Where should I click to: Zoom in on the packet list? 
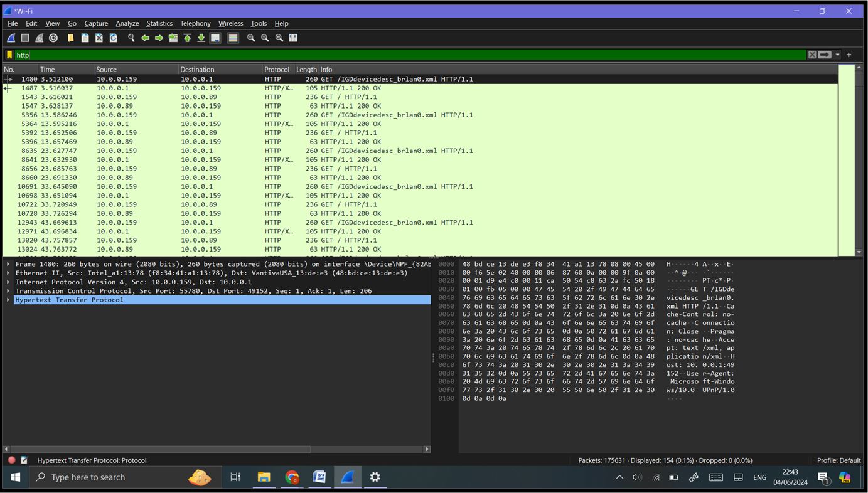251,38
